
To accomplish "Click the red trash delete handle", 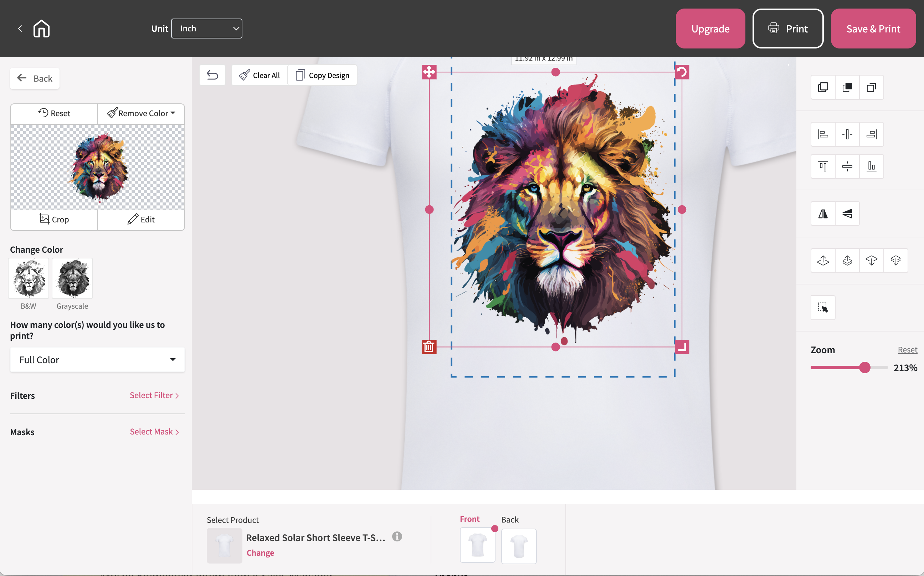I will pos(429,347).
